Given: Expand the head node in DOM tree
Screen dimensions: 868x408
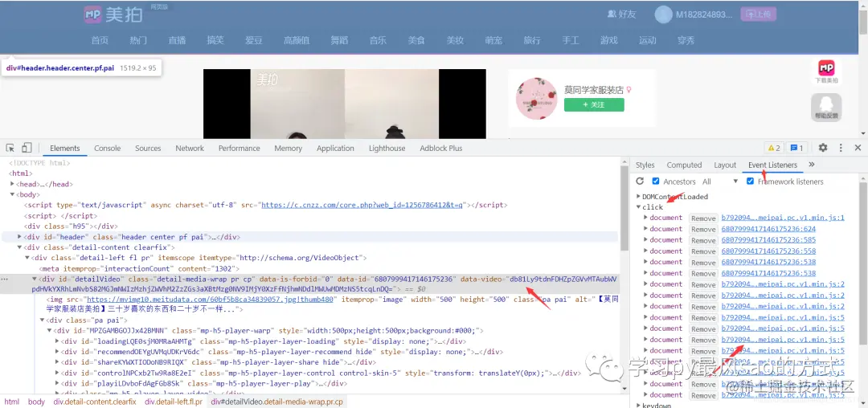Looking at the screenshot, I should click(12, 184).
